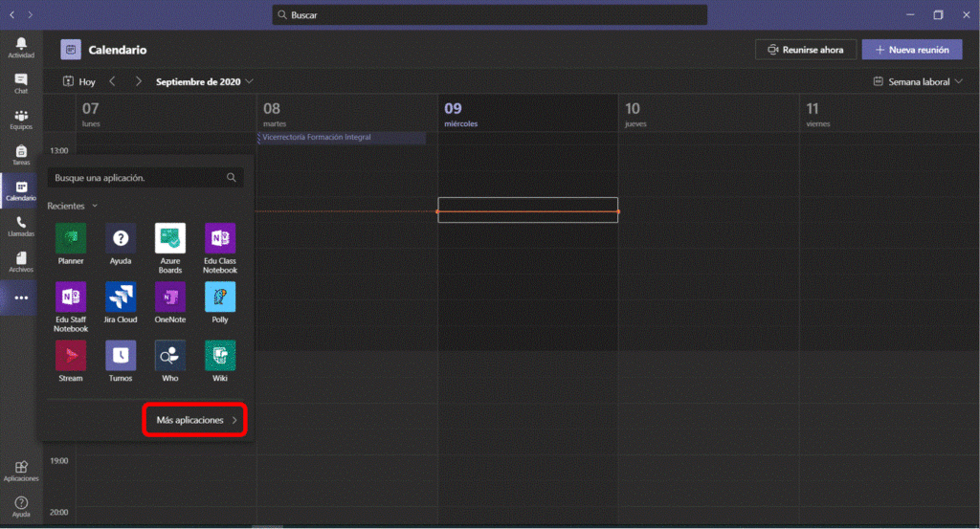
Task: Change view with Semana laboral dropdown
Action: pos(918,82)
